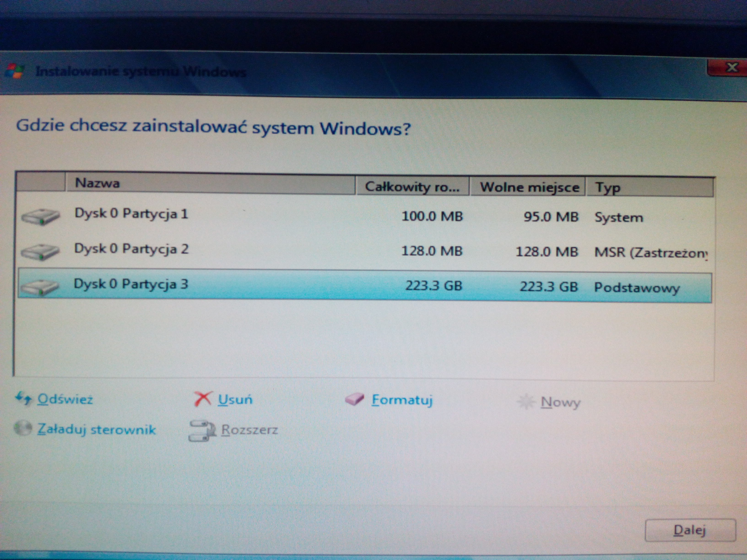Viewport: 747px width, 560px height.
Task: Refresh list with Odśwież link
Action: coord(65,399)
